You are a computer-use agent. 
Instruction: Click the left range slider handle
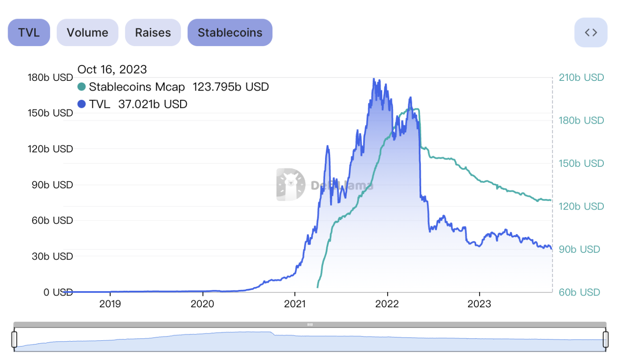pyautogui.click(x=14, y=339)
